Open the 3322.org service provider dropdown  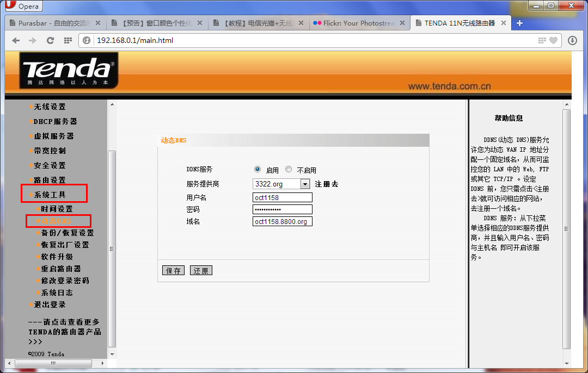(x=305, y=184)
